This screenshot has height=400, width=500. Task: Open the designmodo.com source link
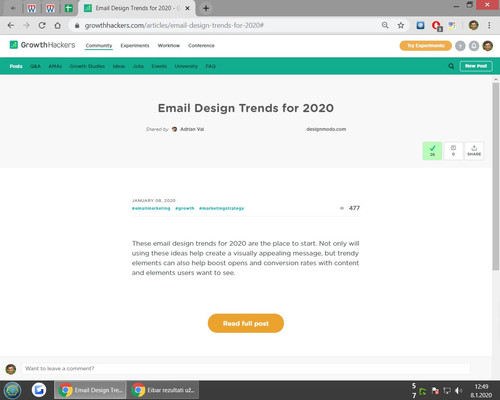[x=326, y=129]
